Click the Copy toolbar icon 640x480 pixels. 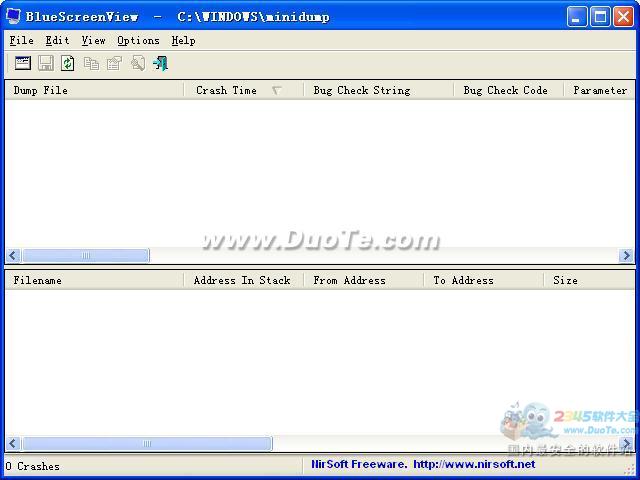pyautogui.click(x=91, y=63)
